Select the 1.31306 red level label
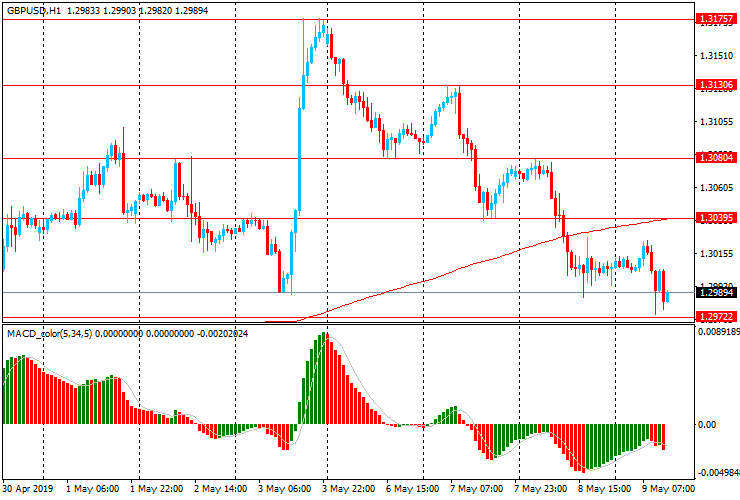The width and height of the screenshot is (740, 500). pyautogui.click(x=716, y=85)
